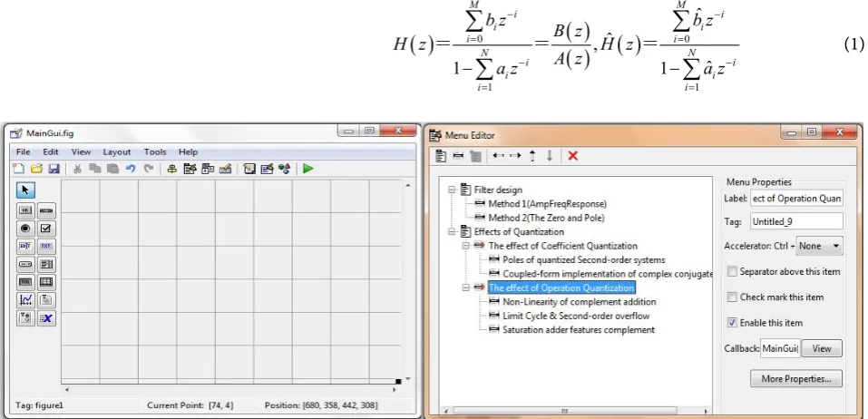This screenshot has width=868, height=419.
Task: Select the Pop-up Menu component
Action: tap(26, 264)
